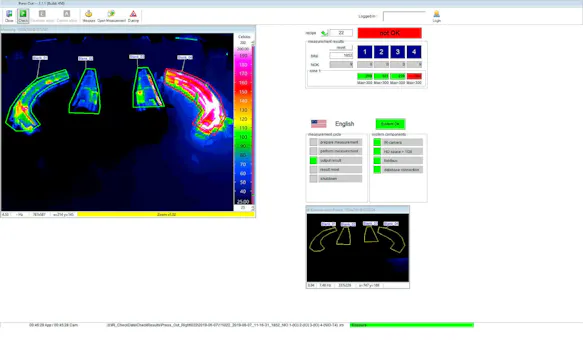Click the Logged in input field

404,16
